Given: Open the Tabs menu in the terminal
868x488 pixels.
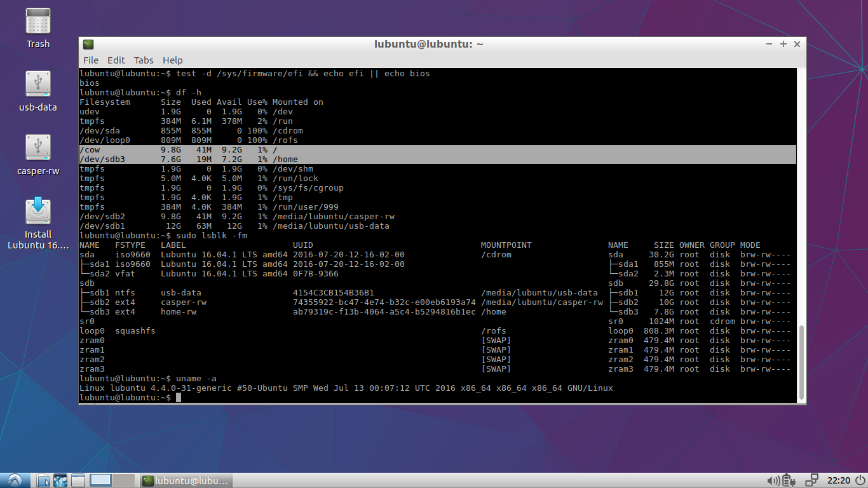Looking at the screenshot, I should (144, 60).
